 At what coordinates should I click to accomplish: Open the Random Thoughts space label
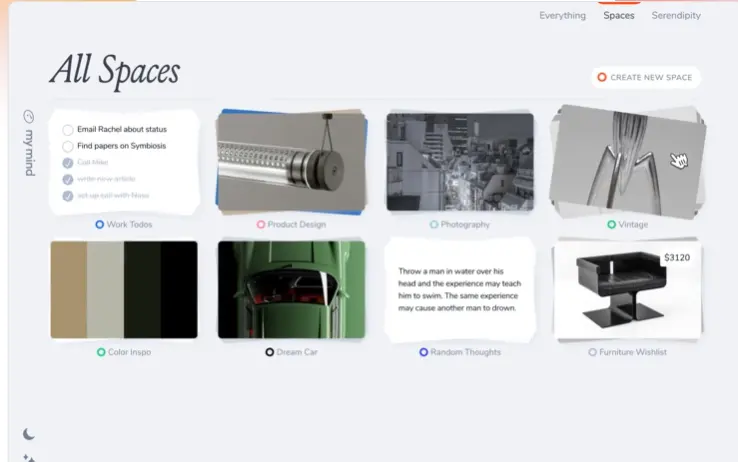[x=465, y=352]
